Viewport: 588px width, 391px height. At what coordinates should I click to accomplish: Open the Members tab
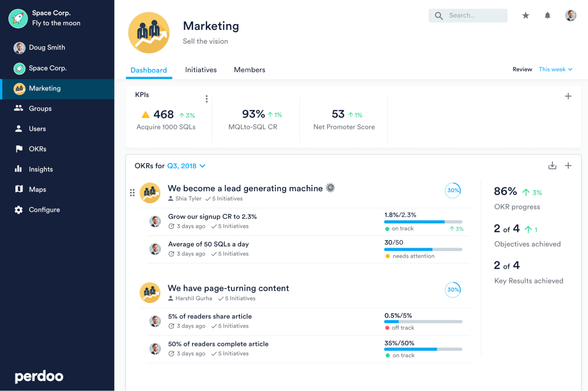click(x=249, y=69)
